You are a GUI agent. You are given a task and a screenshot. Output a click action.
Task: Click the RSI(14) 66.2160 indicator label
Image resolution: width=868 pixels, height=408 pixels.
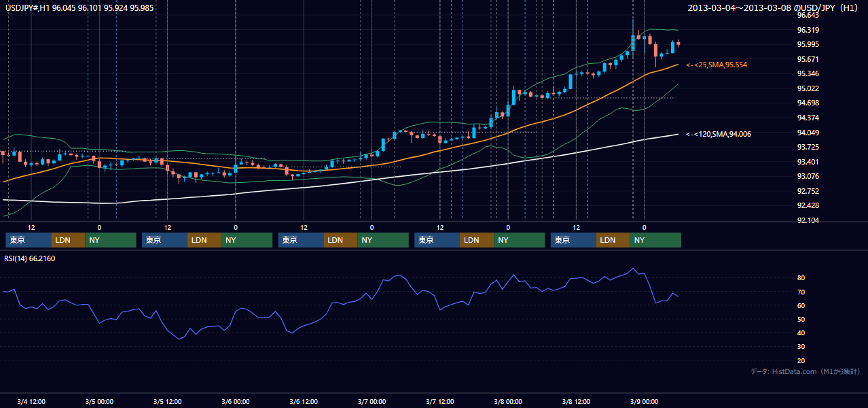point(31,258)
